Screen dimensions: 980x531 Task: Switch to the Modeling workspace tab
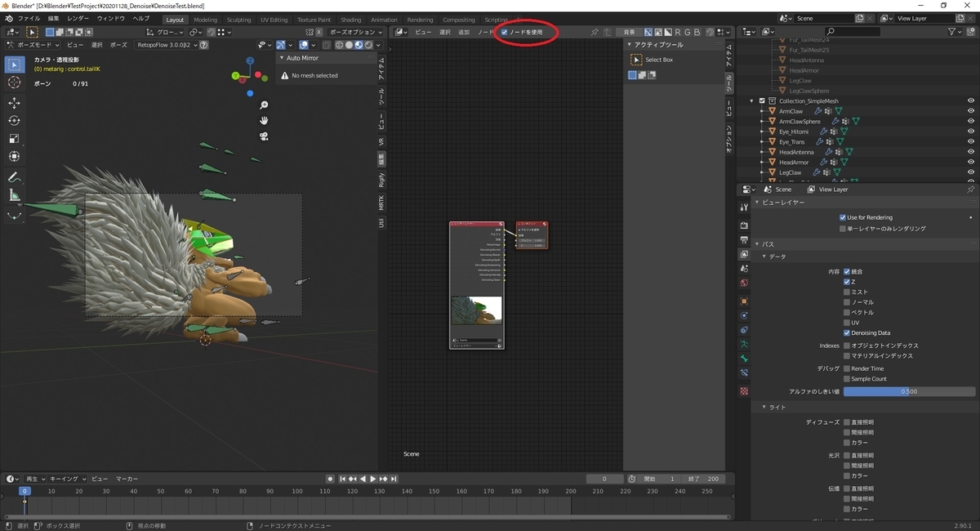[x=206, y=20]
